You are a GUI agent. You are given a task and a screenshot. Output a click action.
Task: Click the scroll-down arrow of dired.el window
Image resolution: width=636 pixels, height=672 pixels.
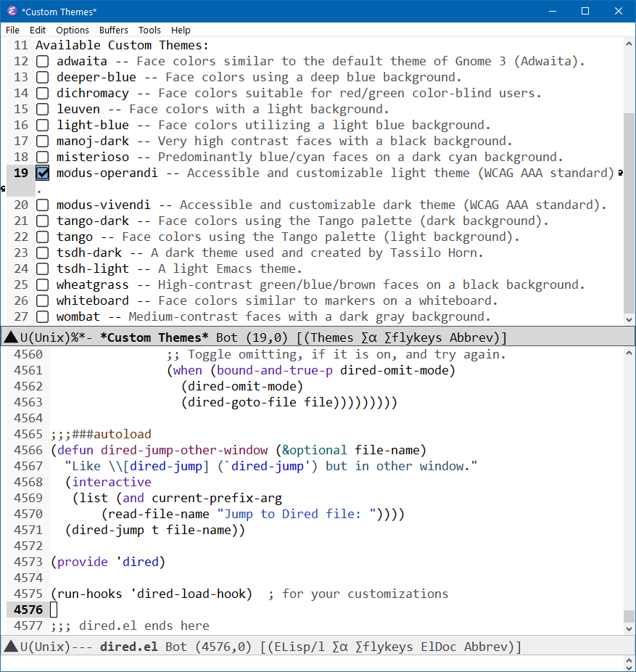(629, 628)
